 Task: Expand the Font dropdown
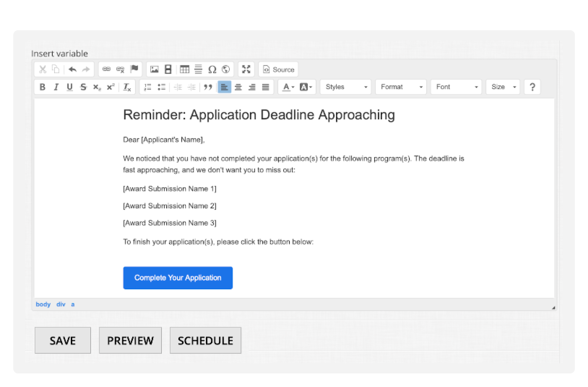tap(456, 87)
